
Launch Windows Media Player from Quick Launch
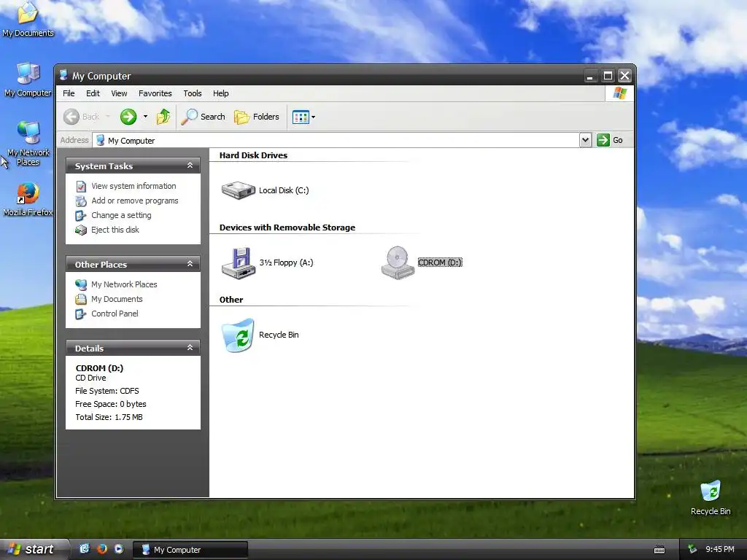click(119, 549)
